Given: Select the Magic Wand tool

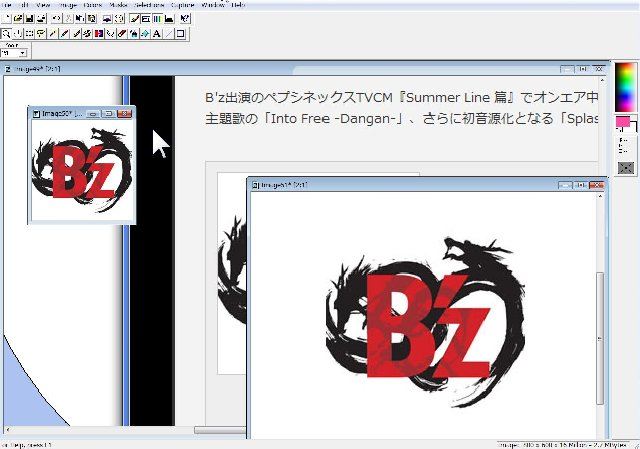Looking at the screenshot, I should [52, 33].
